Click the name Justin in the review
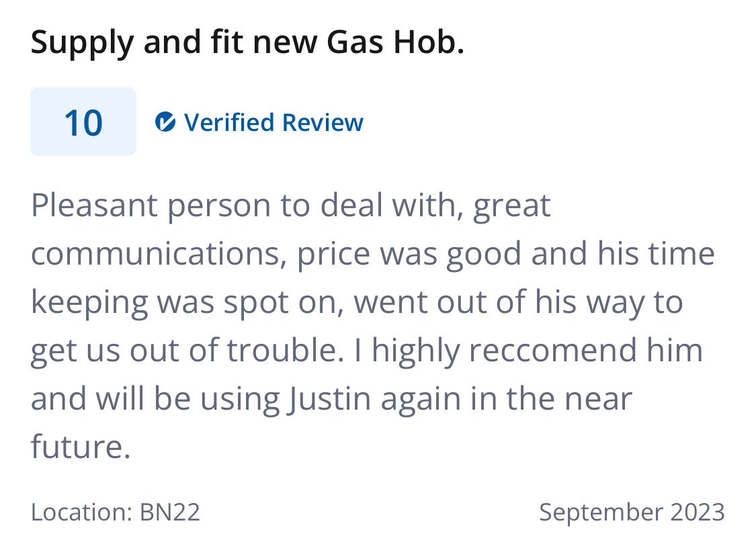This screenshot has height=544, width=756. click(x=329, y=399)
